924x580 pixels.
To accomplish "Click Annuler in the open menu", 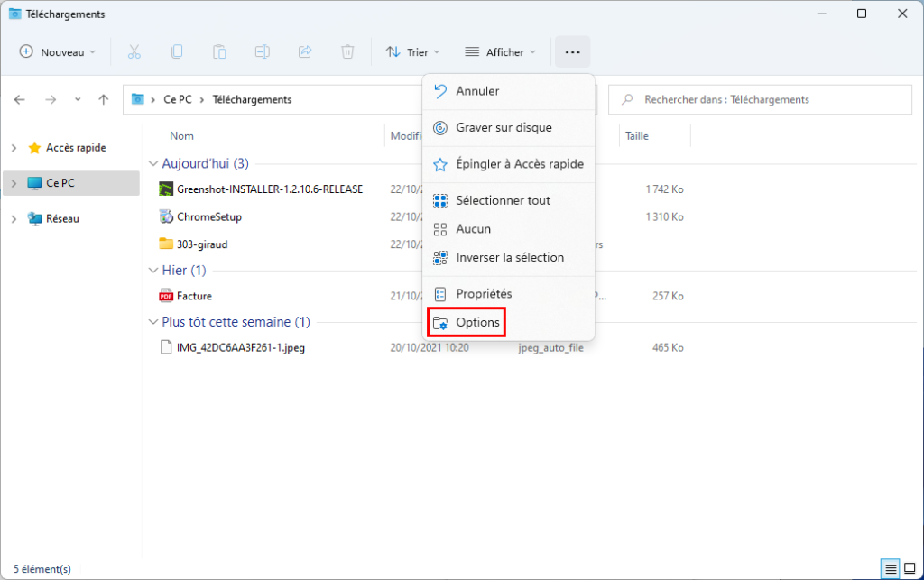I will 478,90.
